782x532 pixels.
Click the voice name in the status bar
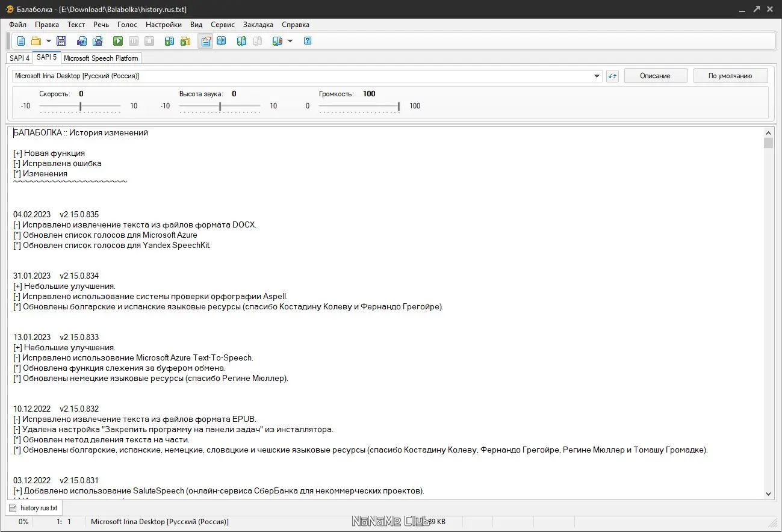pyautogui.click(x=160, y=522)
